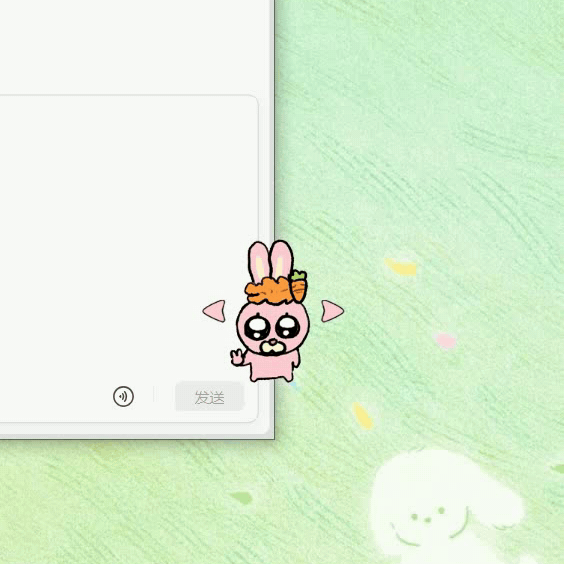Click the pink bunny's face
The height and width of the screenshot is (564, 564).
pos(273,328)
